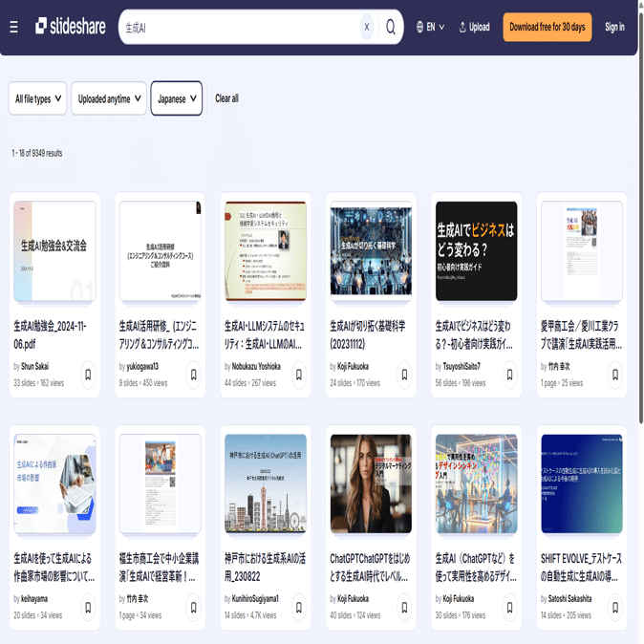Bookmark the slideshow by keihayama

88,607
